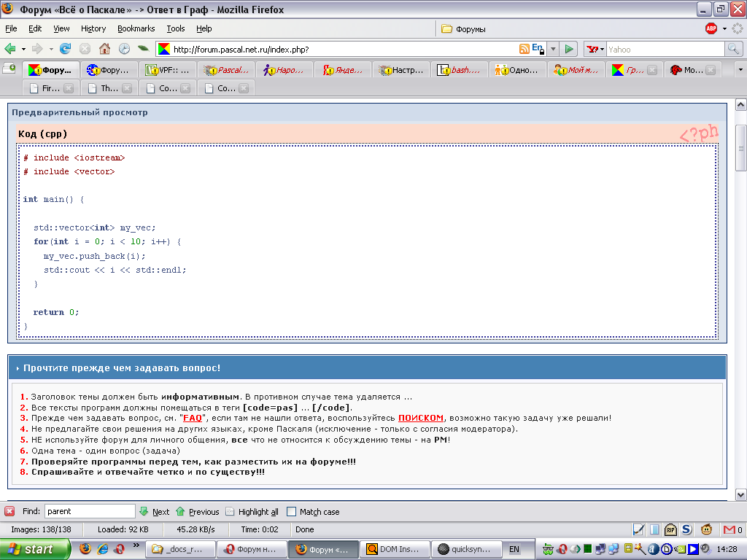Click the RSS feed icon in address bar
747x560 pixels.
tap(524, 49)
